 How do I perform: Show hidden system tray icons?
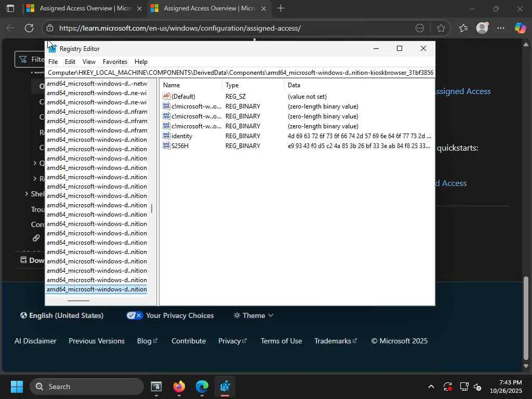coord(431,387)
